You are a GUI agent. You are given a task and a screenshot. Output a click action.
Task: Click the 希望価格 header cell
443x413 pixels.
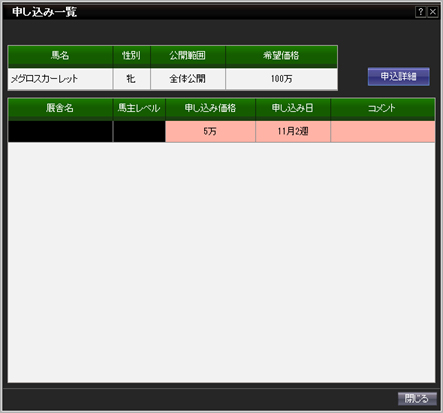282,56
